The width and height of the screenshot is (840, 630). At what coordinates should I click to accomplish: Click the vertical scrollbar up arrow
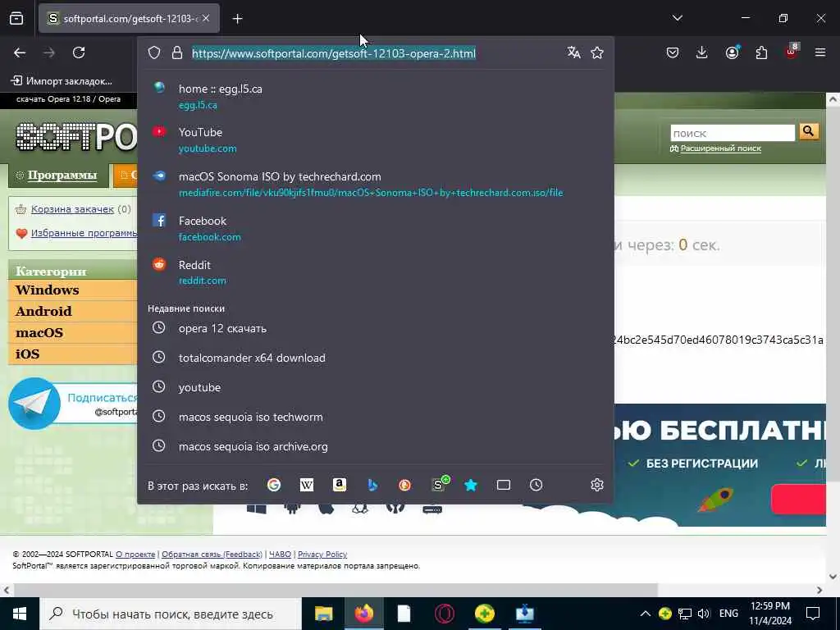pos(833,98)
